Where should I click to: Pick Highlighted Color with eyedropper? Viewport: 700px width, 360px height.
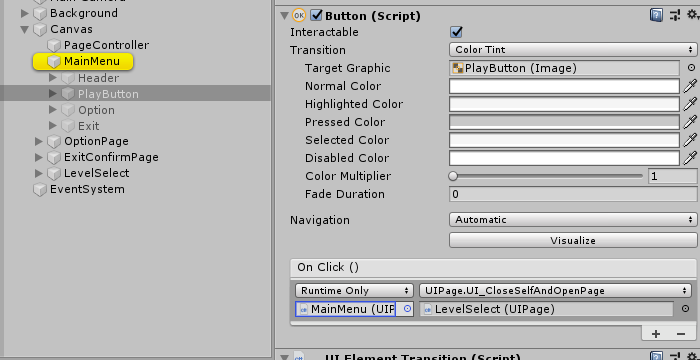[x=690, y=104]
